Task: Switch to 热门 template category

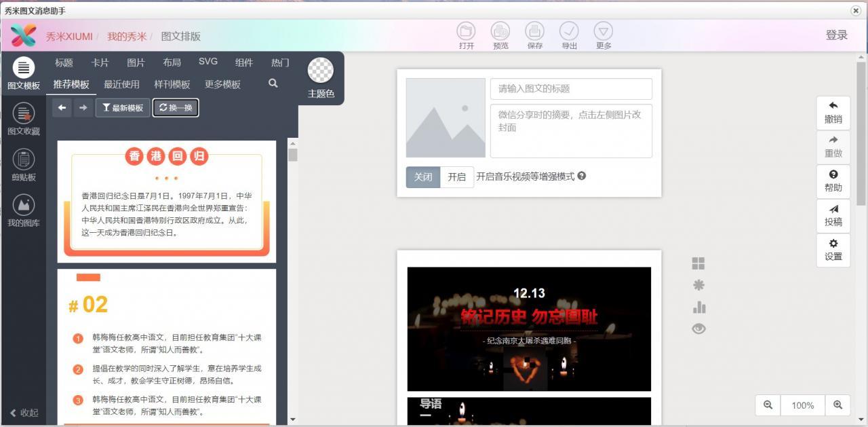Action: tap(280, 62)
